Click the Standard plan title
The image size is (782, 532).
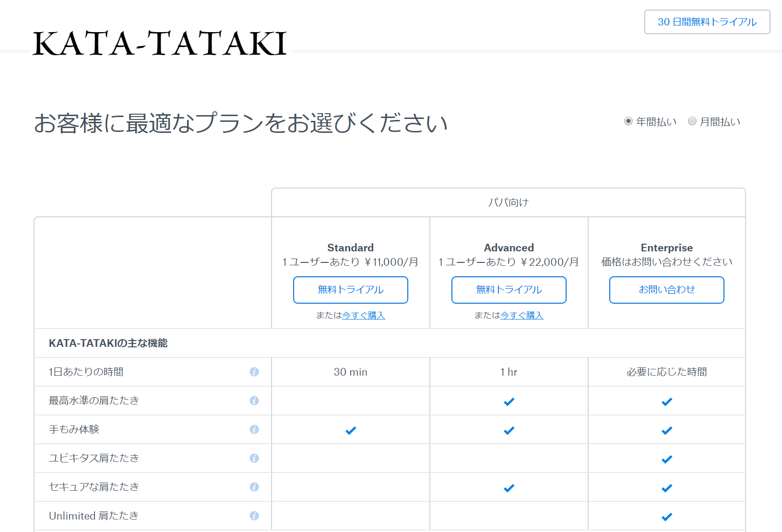point(351,248)
